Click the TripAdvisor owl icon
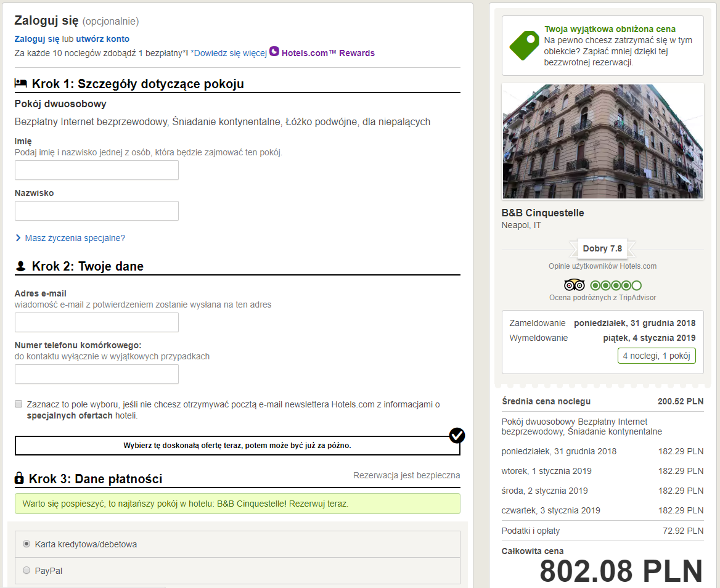720x588 pixels. [574, 285]
